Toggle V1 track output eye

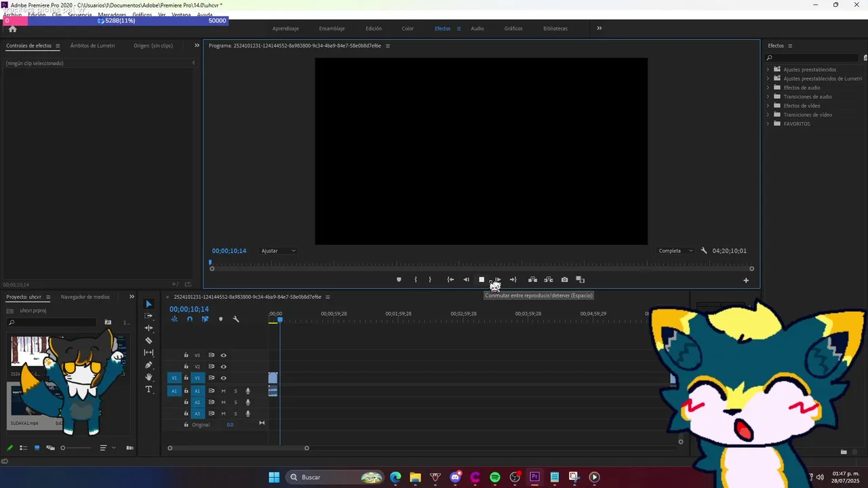[x=223, y=378]
